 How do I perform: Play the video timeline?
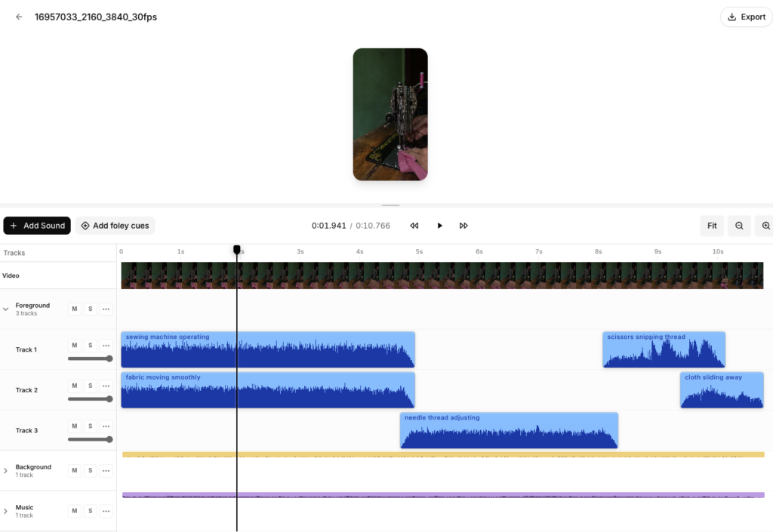click(x=440, y=226)
